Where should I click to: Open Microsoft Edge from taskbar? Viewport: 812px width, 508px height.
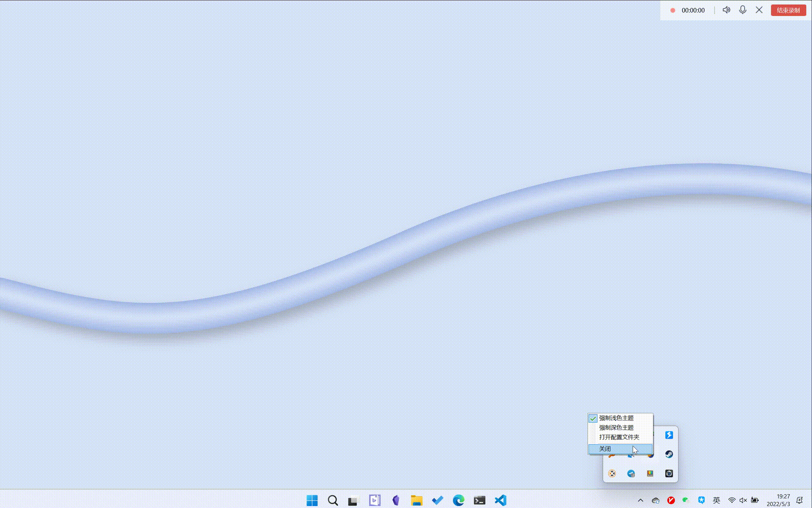[x=458, y=500]
